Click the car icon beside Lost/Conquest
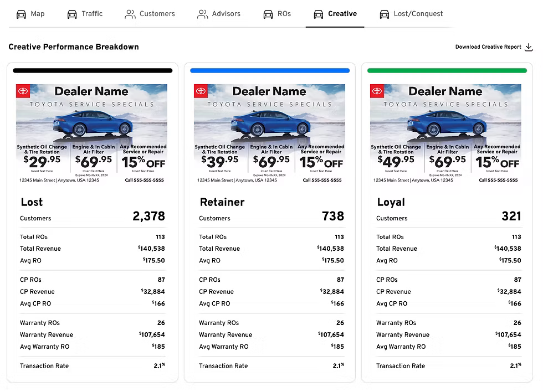 385,14
